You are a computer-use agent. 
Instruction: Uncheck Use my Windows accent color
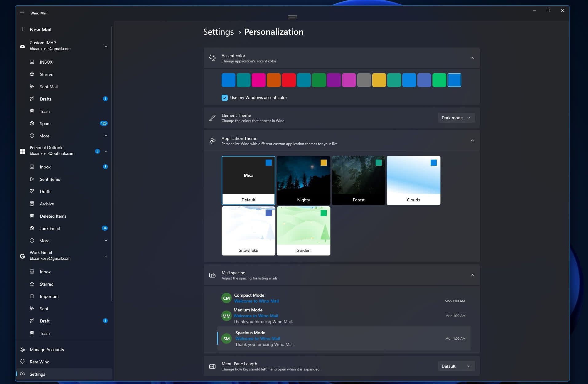pos(225,98)
